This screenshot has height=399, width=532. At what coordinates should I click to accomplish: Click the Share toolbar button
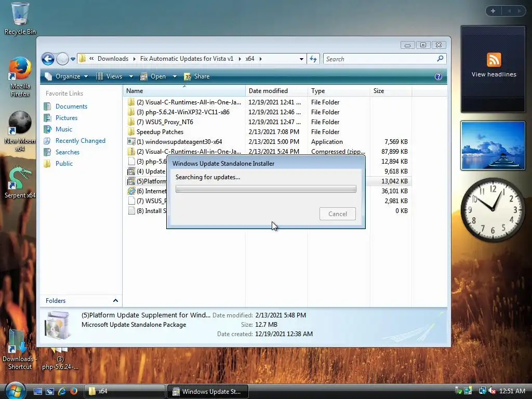(x=197, y=76)
